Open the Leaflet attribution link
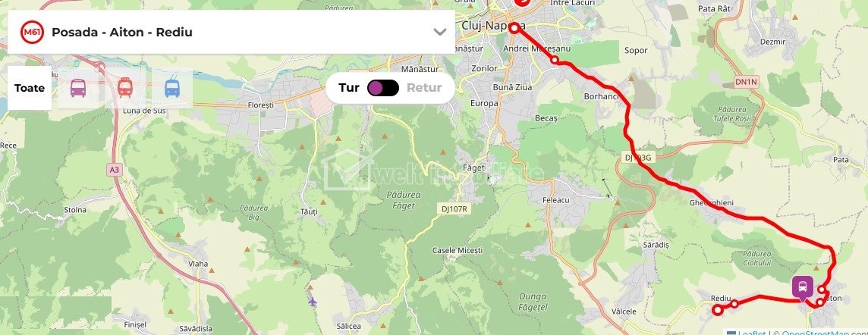The height and width of the screenshot is (335, 868). point(752,333)
